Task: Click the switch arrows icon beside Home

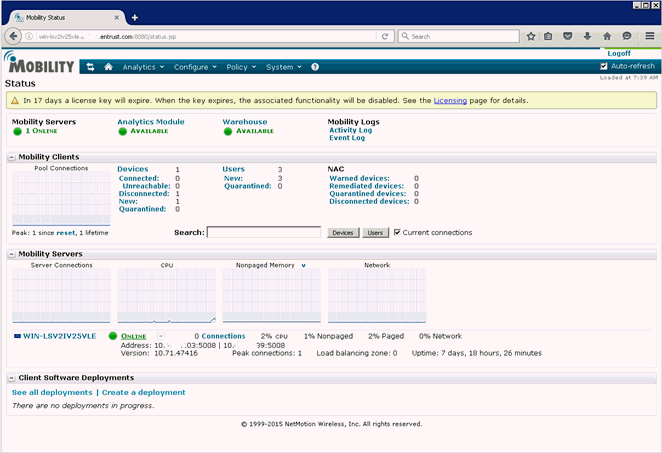Action: click(90, 67)
